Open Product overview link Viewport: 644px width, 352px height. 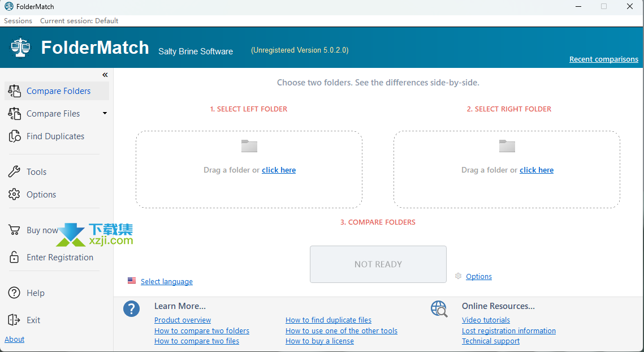183,320
